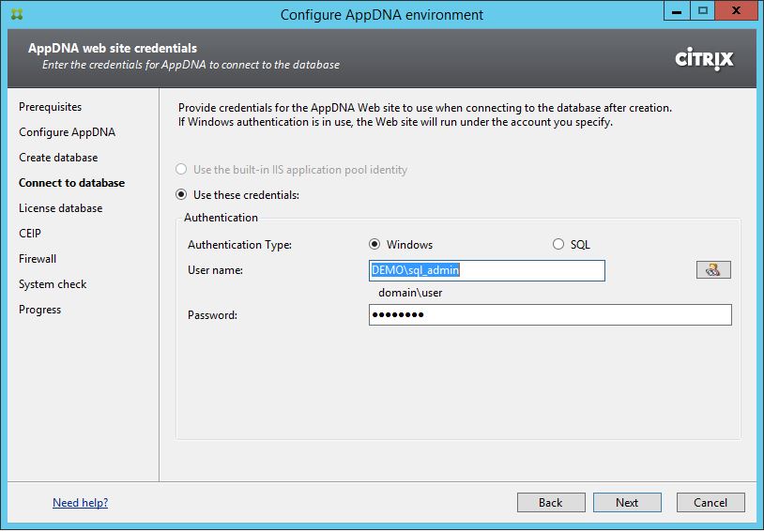Open the Firewall step in sidebar
This screenshot has height=532, width=764.
pyautogui.click(x=38, y=259)
